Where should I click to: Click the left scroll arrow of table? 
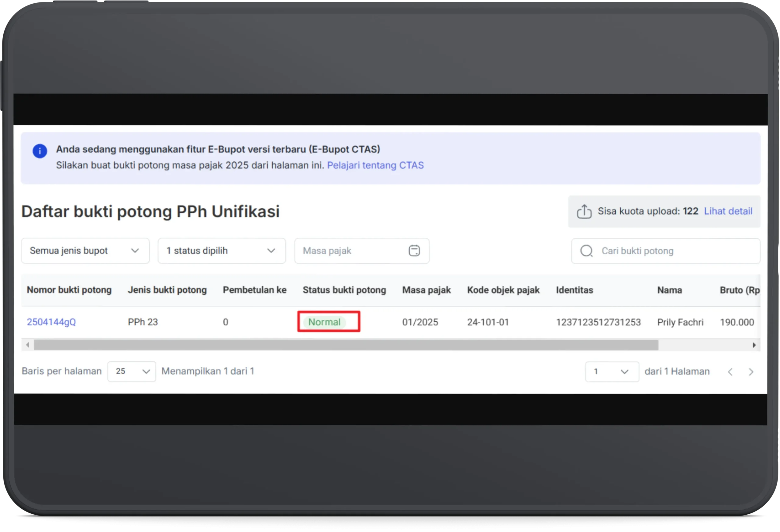pyautogui.click(x=28, y=345)
